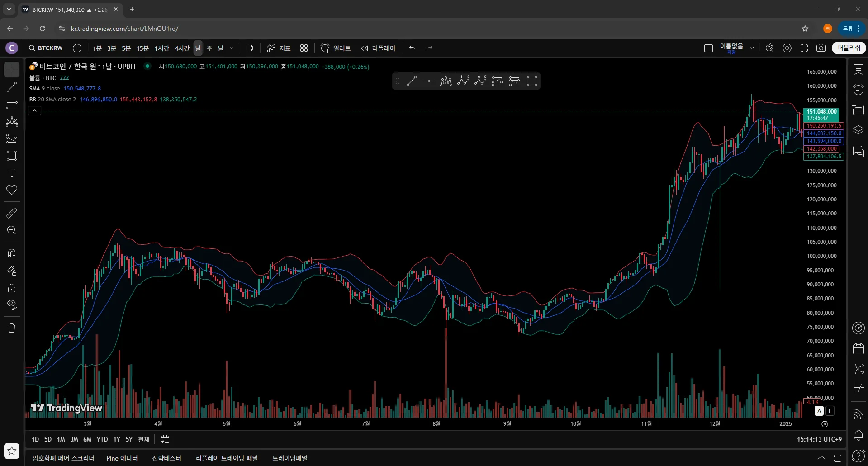The width and height of the screenshot is (868, 466).
Task: Open the economic calendar panel
Action: pos(858,348)
